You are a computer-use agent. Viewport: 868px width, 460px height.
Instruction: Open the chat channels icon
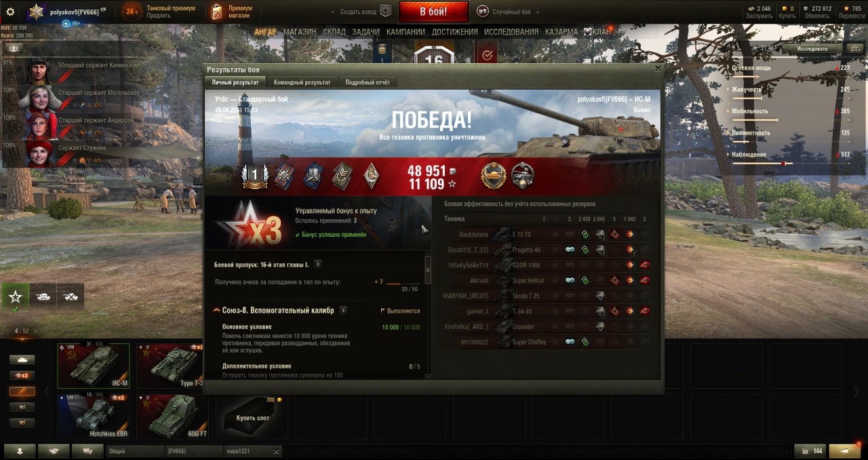pyautogui.click(x=87, y=451)
